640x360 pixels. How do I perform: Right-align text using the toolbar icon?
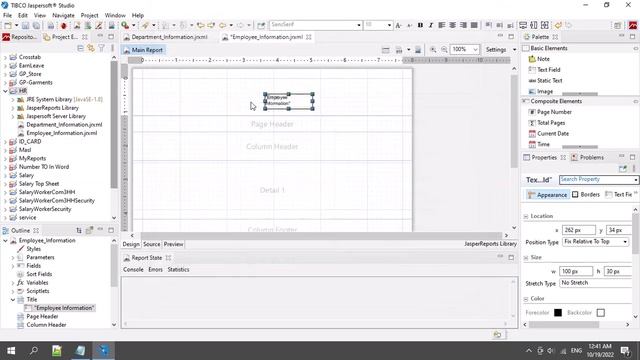click(x=463, y=25)
